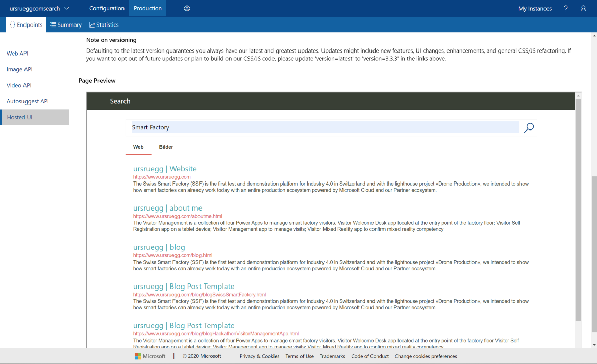
Task: Click the blogHackathonVisitorManagementApp.html URL
Action: (x=216, y=333)
